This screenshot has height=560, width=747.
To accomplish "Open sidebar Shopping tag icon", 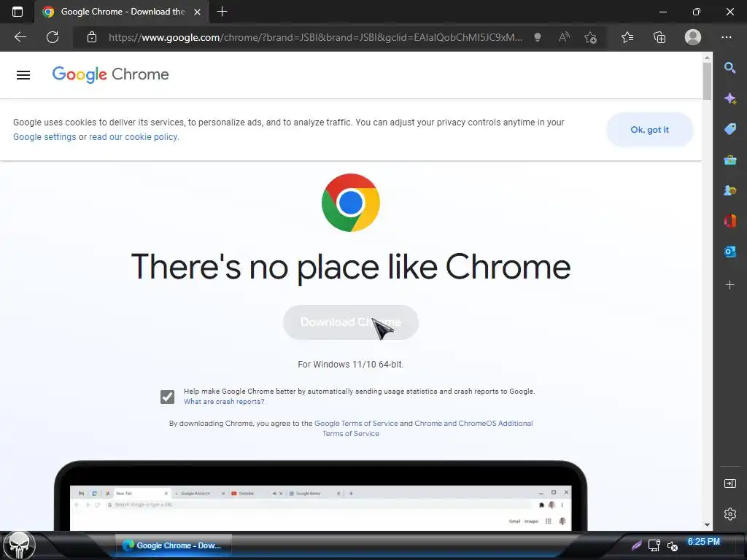I will tap(729, 129).
